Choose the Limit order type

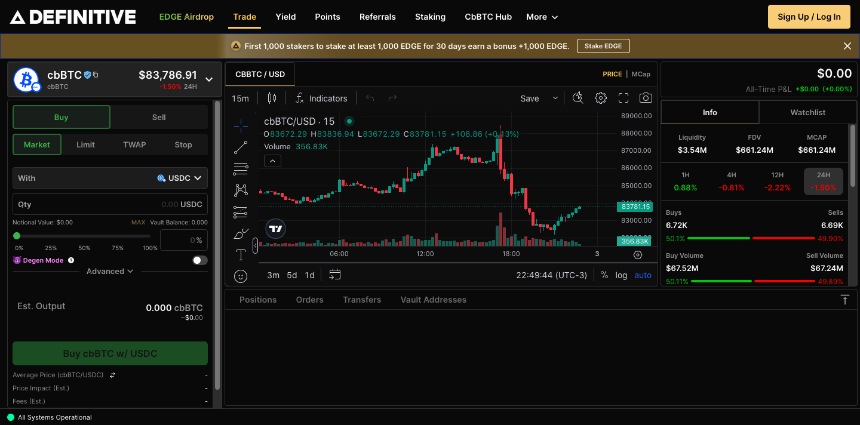(x=86, y=145)
